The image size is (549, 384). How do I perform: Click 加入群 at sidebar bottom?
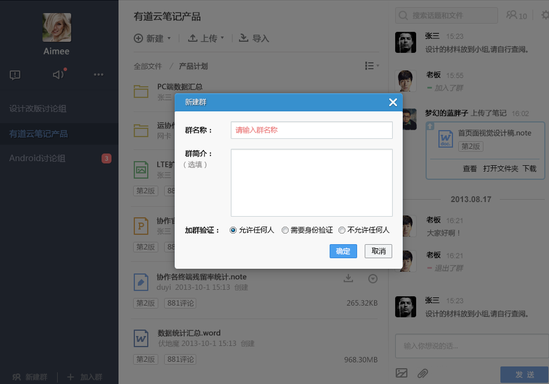84,377
